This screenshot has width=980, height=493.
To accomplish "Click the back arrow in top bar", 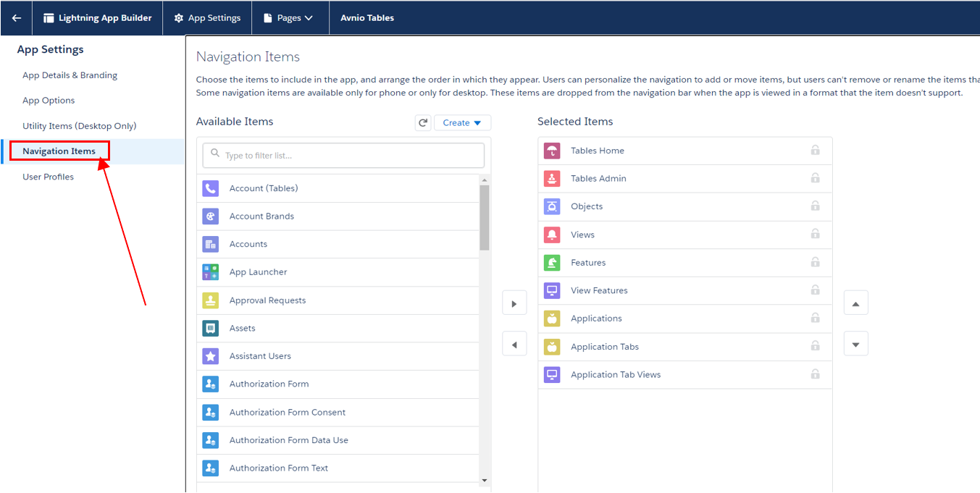I will tap(16, 18).
